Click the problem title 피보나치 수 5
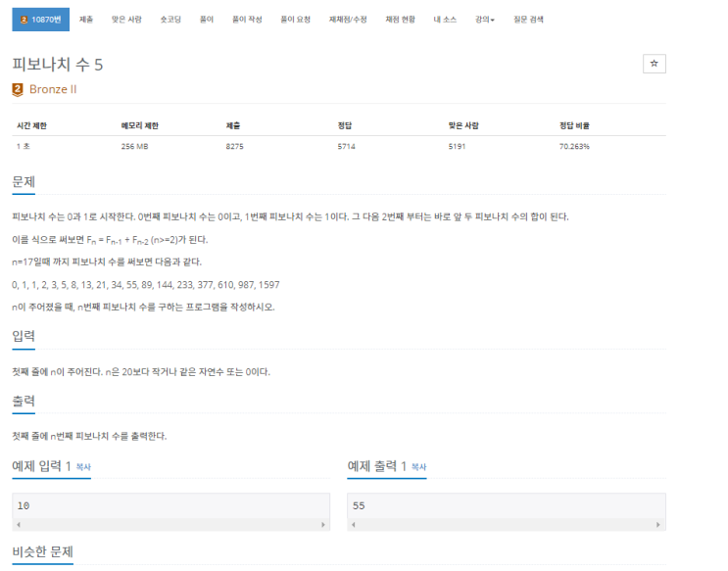 pos(58,65)
